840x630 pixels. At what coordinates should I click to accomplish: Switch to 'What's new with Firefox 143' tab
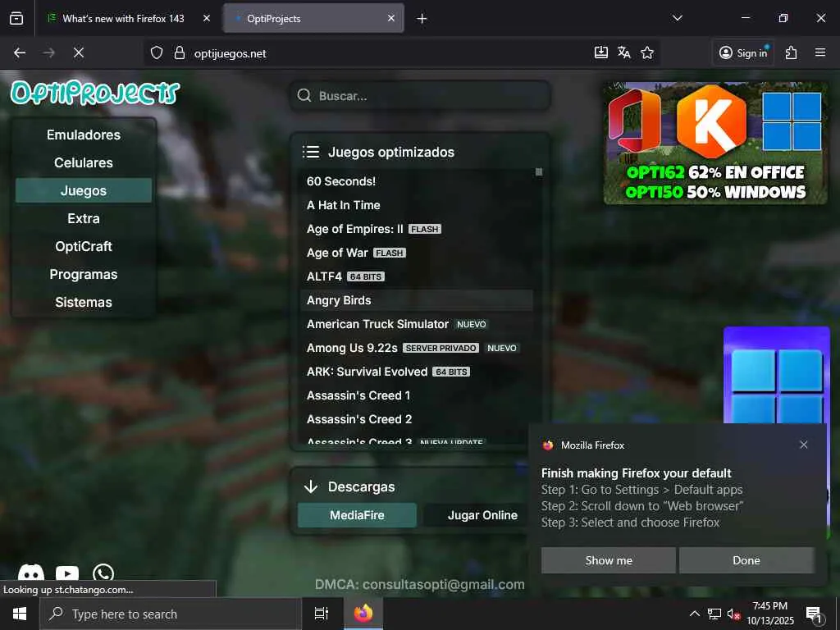(x=123, y=18)
